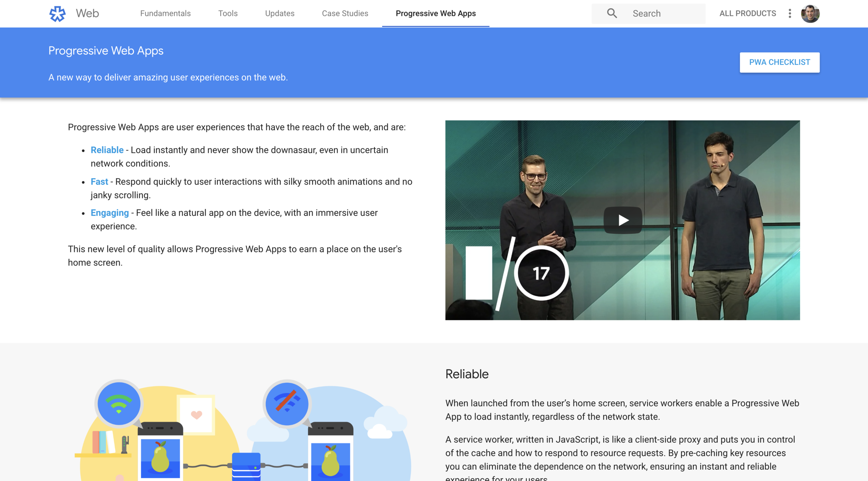Click the blue server box illustration

click(x=246, y=466)
